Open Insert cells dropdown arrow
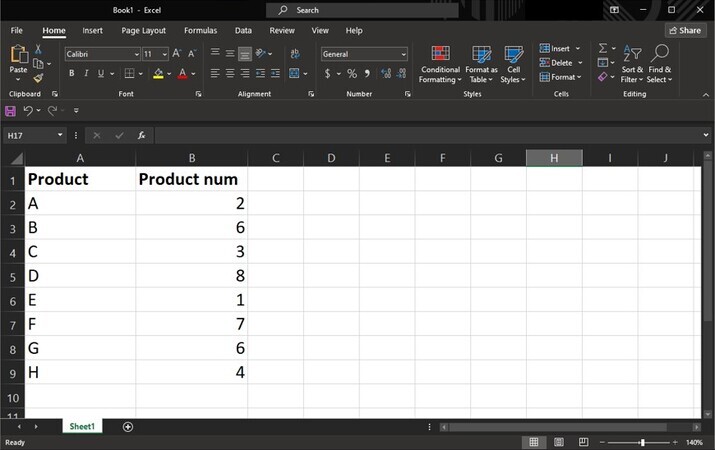The height and width of the screenshot is (450, 715). (578, 48)
